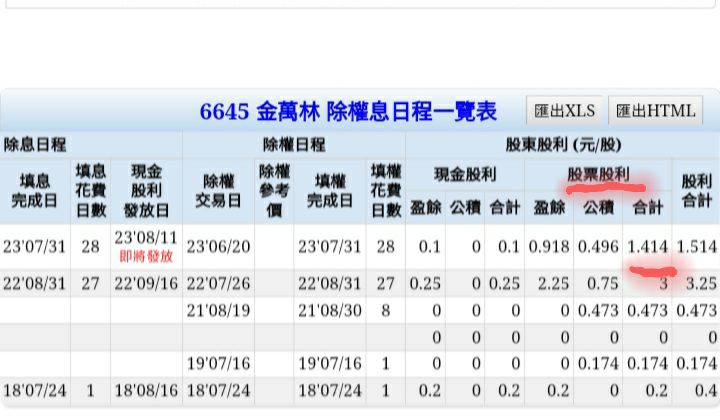
Task: Click the 盈餘 header under 現金股利
Action: click(426, 208)
